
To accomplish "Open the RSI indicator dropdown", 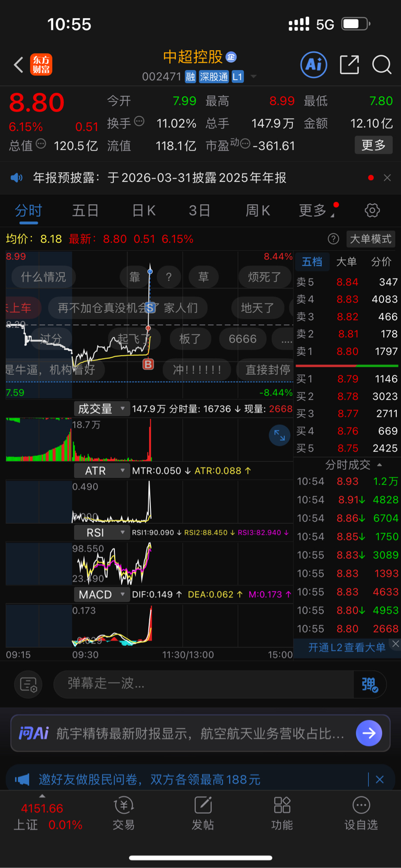I will tap(101, 533).
